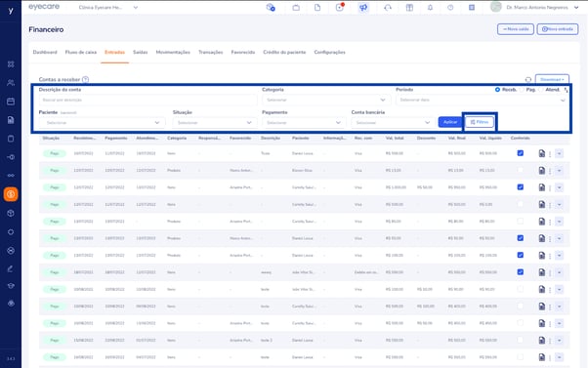Open the dashboard grid icon in sidebar
This screenshot has width=588, height=368.
[11, 64]
